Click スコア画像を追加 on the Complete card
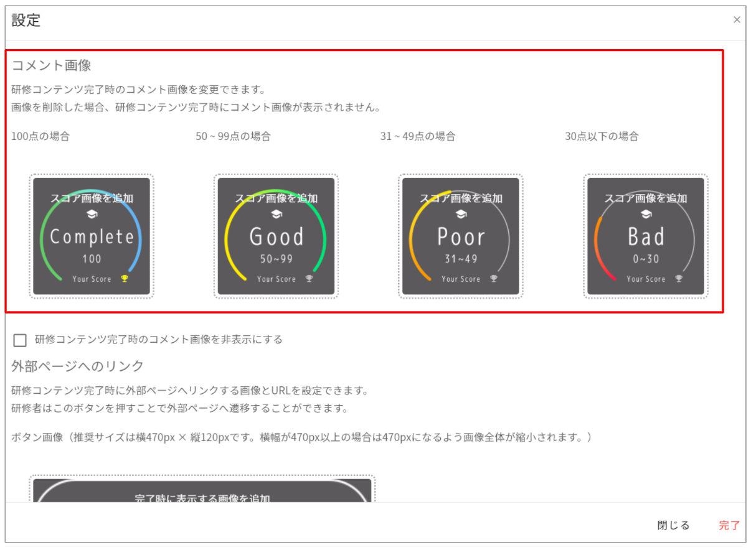The image size is (756, 550). tap(92, 198)
